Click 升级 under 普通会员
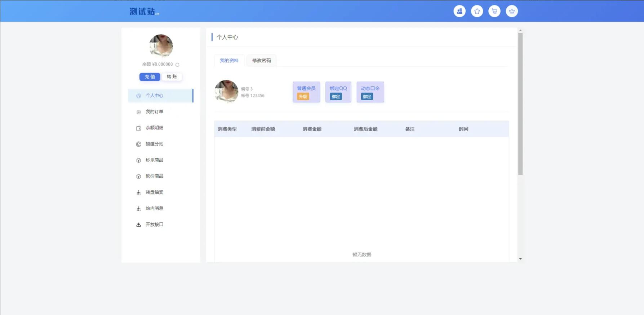The height and width of the screenshot is (315, 644). pyautogui.click(x=303, y=97)
